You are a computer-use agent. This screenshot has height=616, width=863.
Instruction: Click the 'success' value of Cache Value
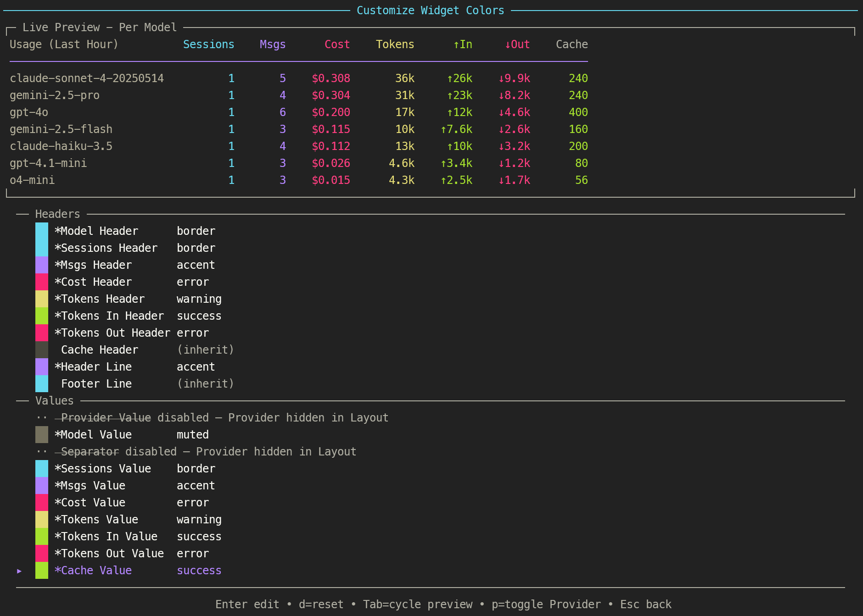coord(199,571)
